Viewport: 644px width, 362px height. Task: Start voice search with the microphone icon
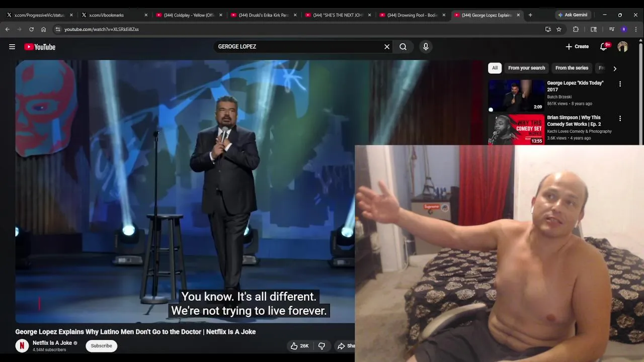pos(426,47)
